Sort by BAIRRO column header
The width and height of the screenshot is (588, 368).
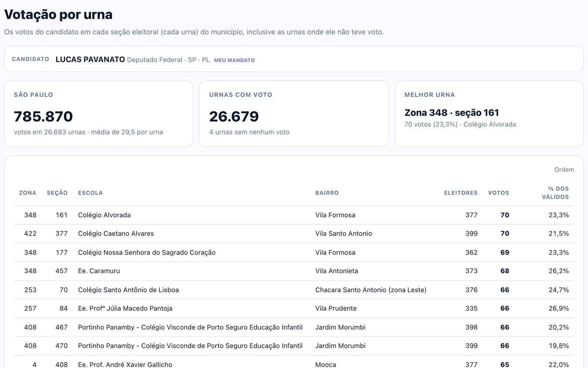327,193
